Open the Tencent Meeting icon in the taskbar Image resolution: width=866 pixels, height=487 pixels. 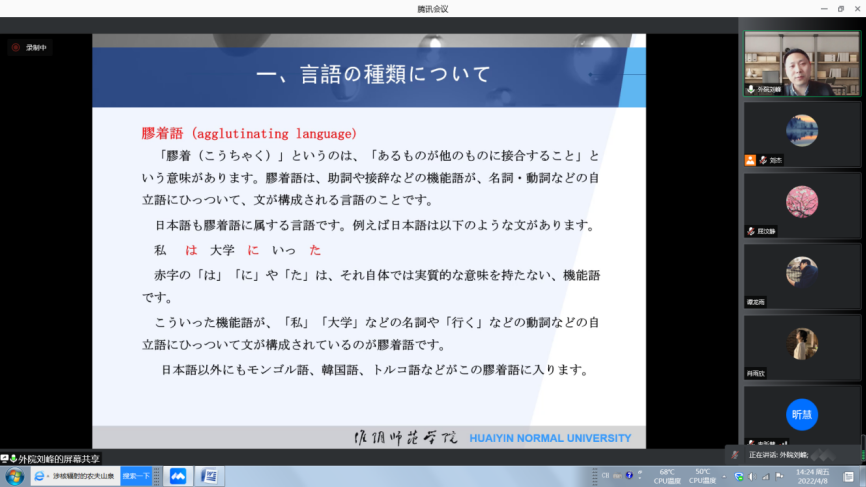[178, 476]
